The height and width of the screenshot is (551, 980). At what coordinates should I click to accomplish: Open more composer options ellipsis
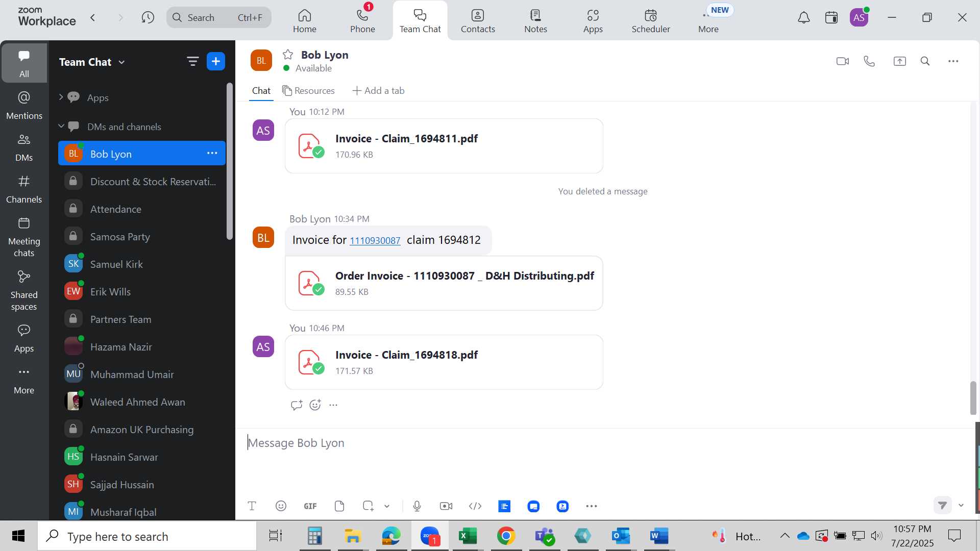[592, 506]
